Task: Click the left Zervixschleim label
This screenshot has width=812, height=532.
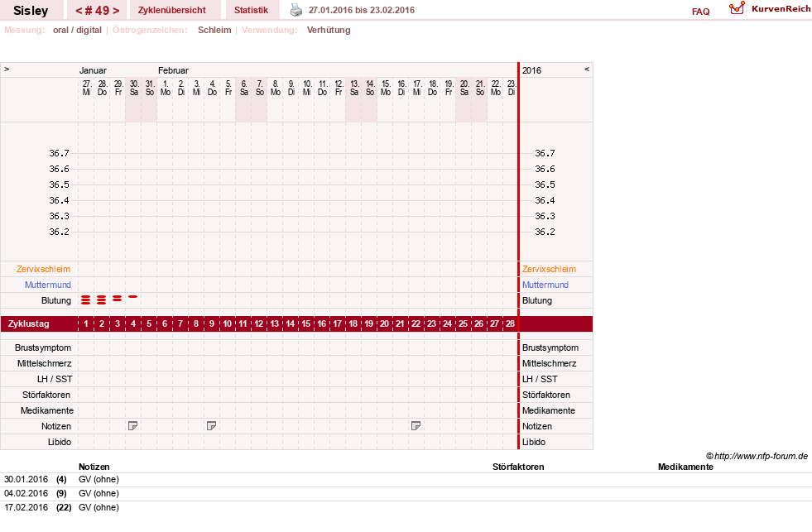Action: [x=44, y=269]
